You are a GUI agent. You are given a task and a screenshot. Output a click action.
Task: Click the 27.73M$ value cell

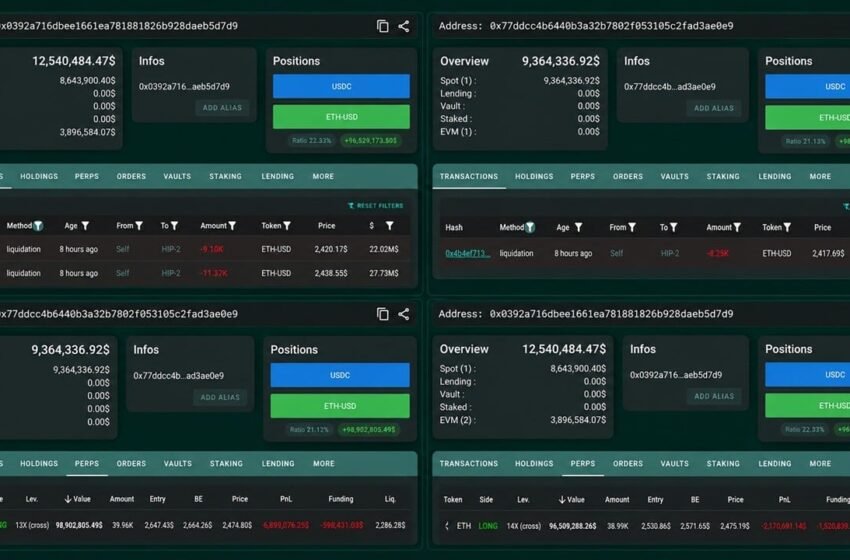(384, 273)
